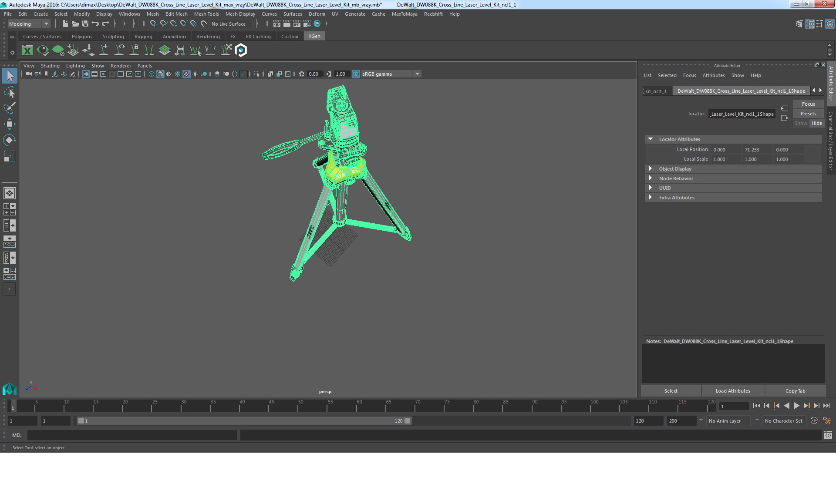Viewport: 836px width, 504px height.
Task: Click the IPR render icon
Action: point(297,24)
